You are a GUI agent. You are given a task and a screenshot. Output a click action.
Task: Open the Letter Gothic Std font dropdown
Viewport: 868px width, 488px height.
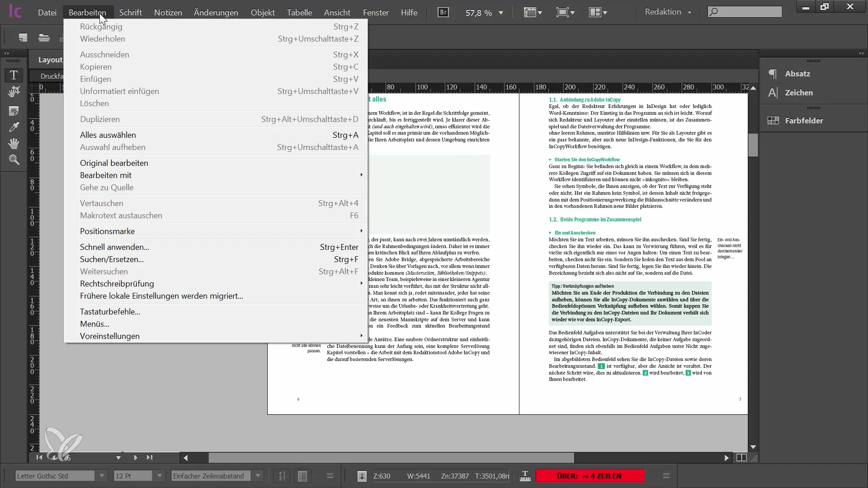[x=102, y=476]
